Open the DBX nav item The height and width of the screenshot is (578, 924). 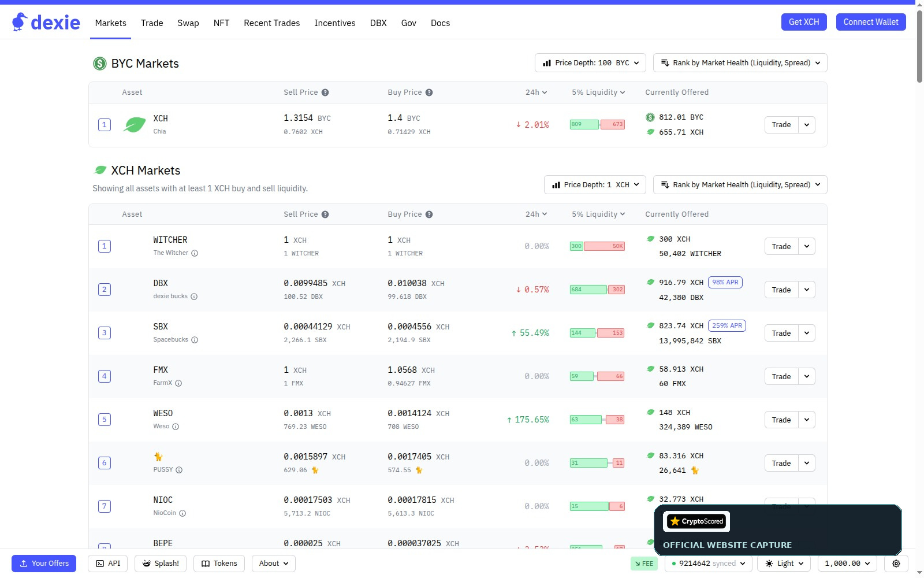pyautogui.click(x=378, y=23)
